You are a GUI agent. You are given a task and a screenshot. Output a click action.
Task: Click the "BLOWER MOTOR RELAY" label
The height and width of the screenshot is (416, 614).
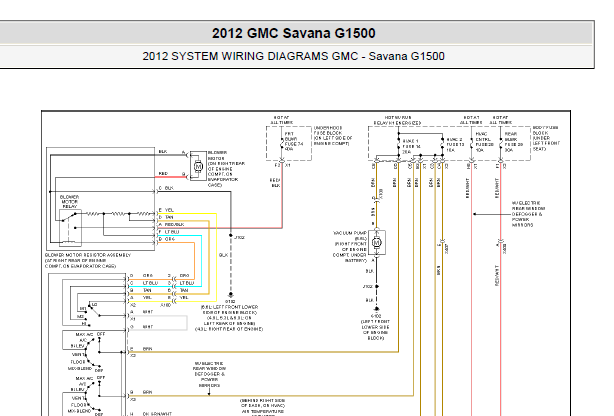point(69,202)
